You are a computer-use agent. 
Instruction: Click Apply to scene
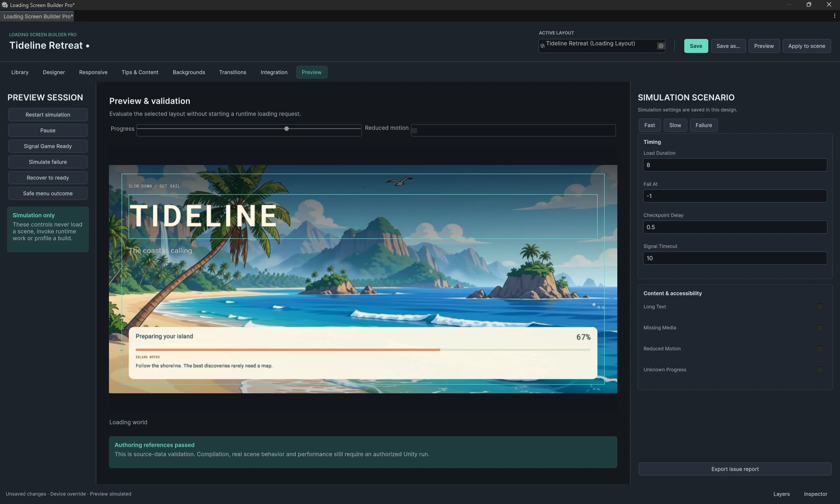807,46
